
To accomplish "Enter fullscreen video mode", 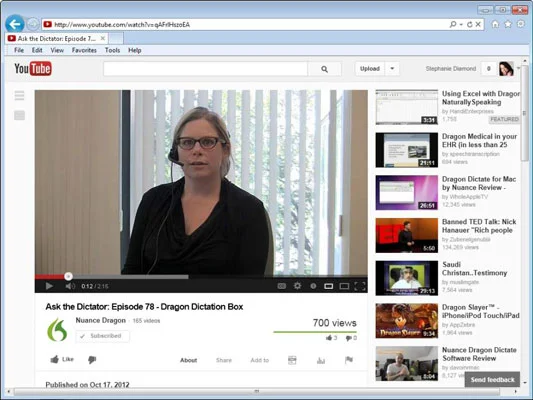I will (360, 286).
